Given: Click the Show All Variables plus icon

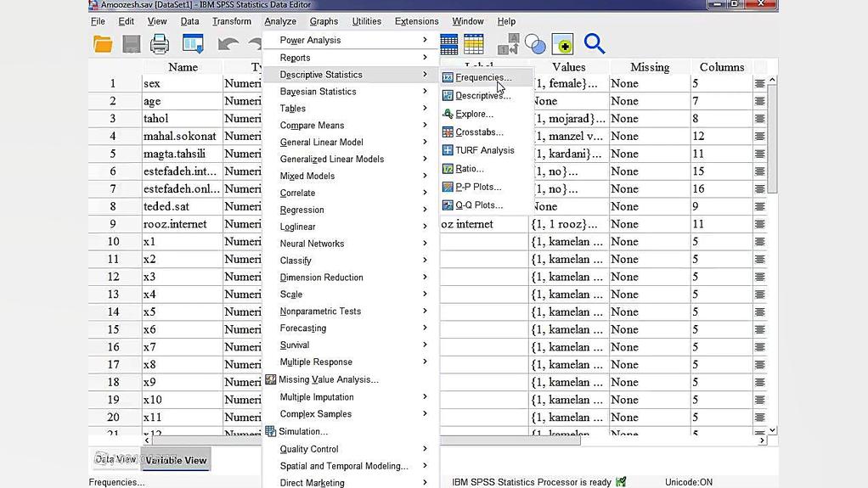Looking at the screenshot, I should [562, 44].
